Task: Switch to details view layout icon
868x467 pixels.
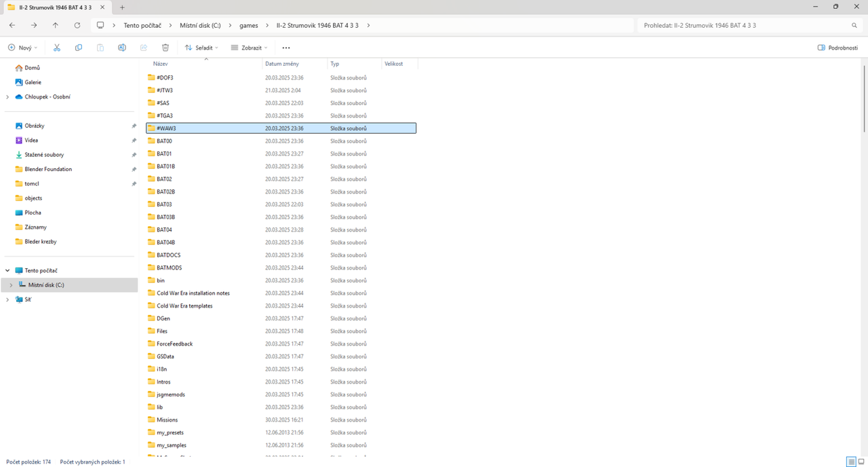Action: point(851,462)
